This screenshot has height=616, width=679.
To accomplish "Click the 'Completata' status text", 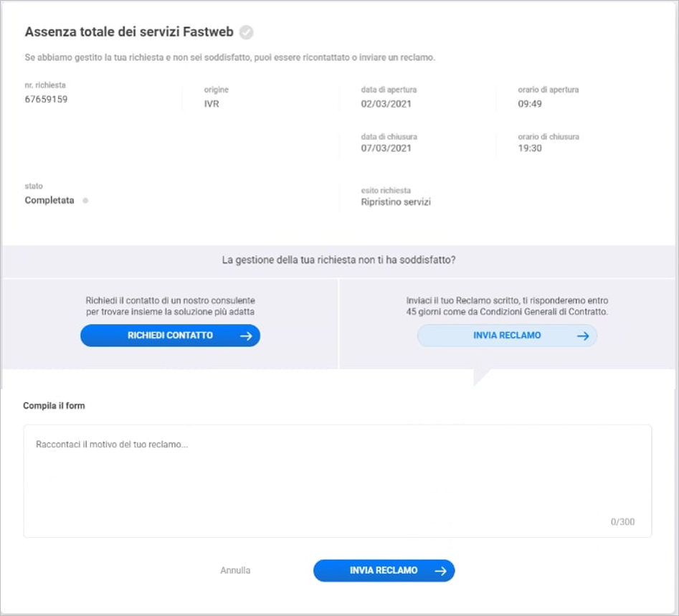I will (49, 201).
